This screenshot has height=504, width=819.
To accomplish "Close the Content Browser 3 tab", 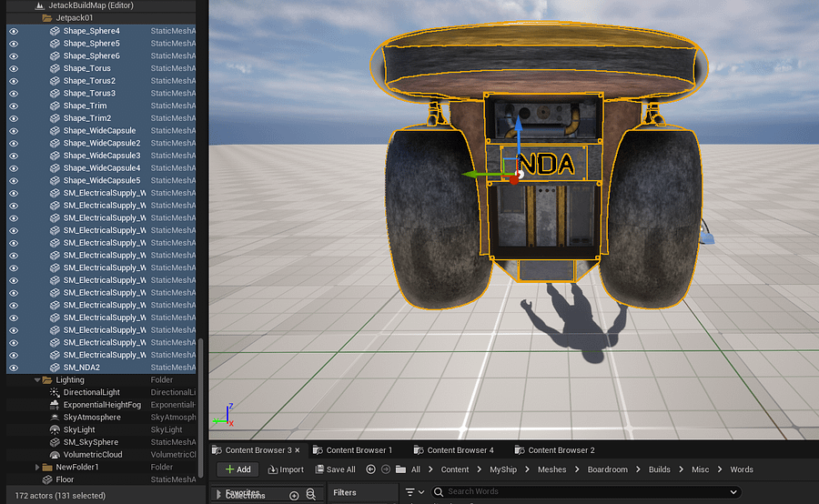I will click(x=298, y=450).
